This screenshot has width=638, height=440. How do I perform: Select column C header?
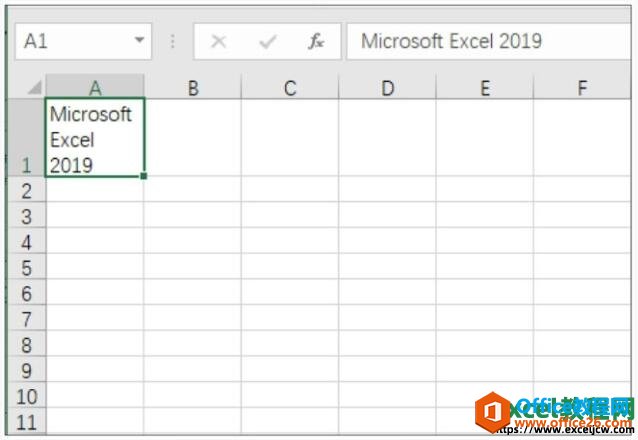click(290, 87)
